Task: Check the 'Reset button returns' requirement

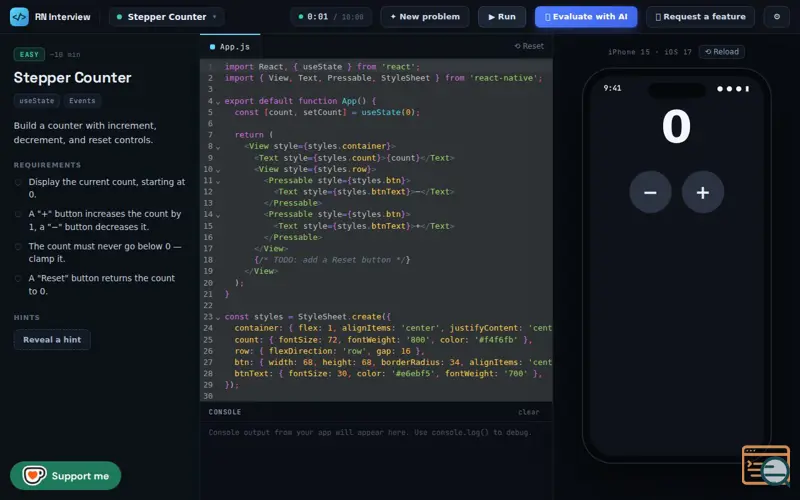Action: coord(18,279)
